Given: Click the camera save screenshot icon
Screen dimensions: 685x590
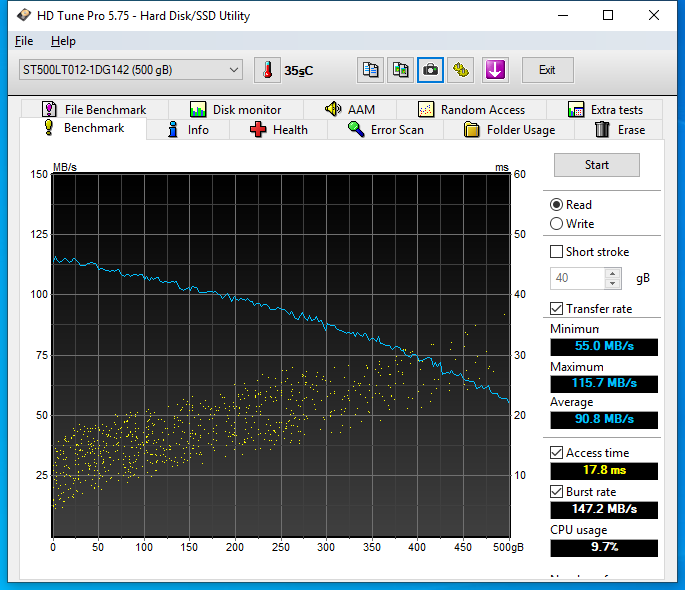Looking at the screenshot, I should point(431,70).
